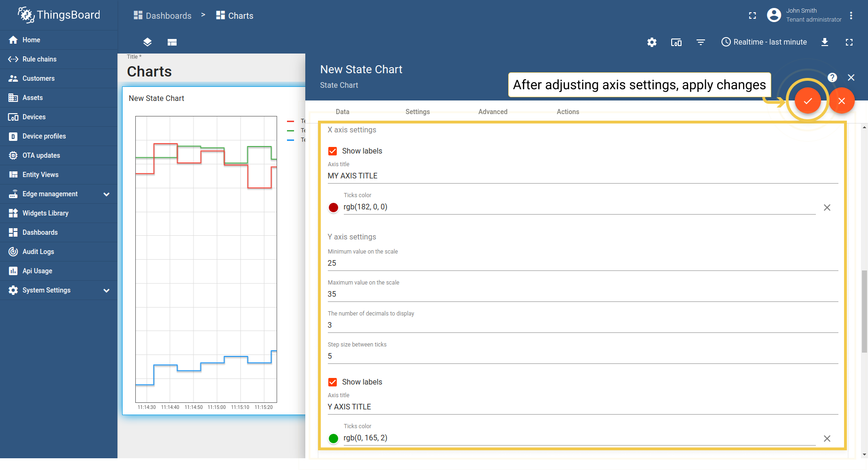This screenshot has width=868, height=470.
Task: Open manage layers icon
Action: pyautogui.click(x=147, y=42)
